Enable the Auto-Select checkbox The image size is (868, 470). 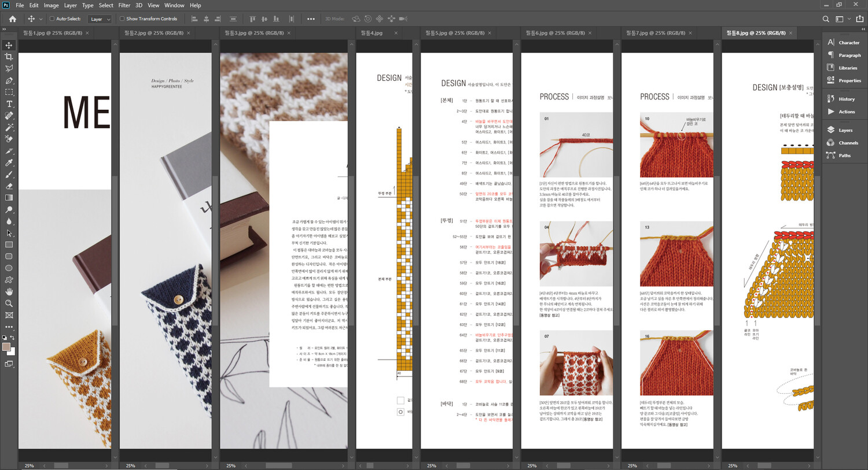point(52,19)
